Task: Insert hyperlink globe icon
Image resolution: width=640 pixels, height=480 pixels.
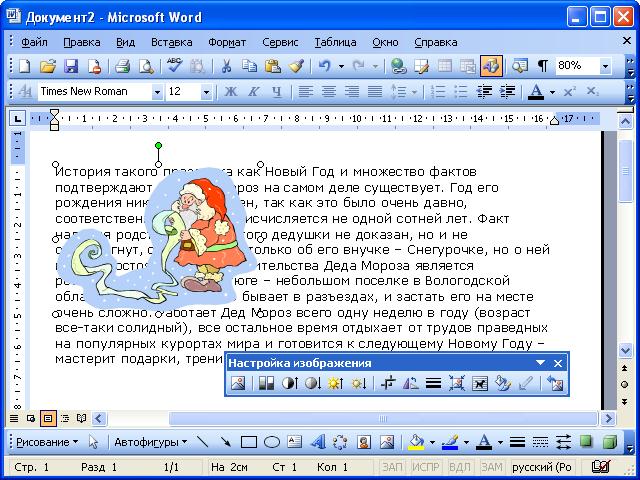Action: [x=398, y=66]
